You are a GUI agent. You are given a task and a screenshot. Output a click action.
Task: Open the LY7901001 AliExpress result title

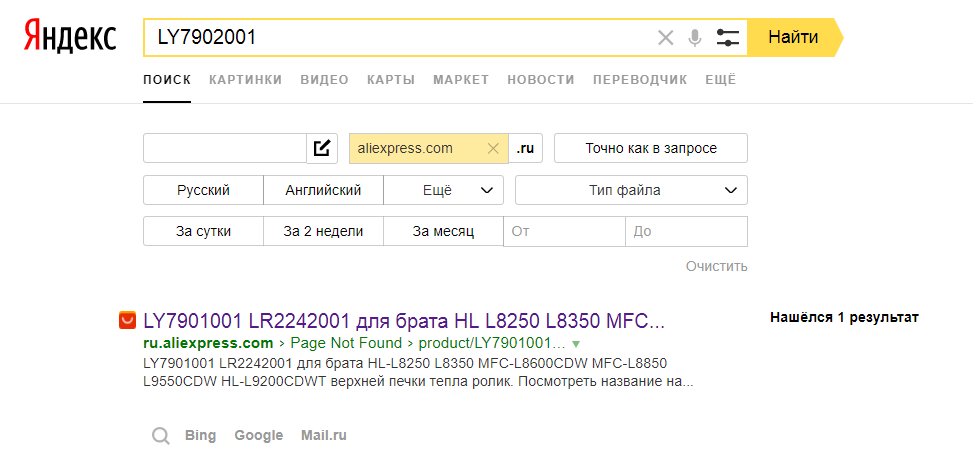coord(404,321)
